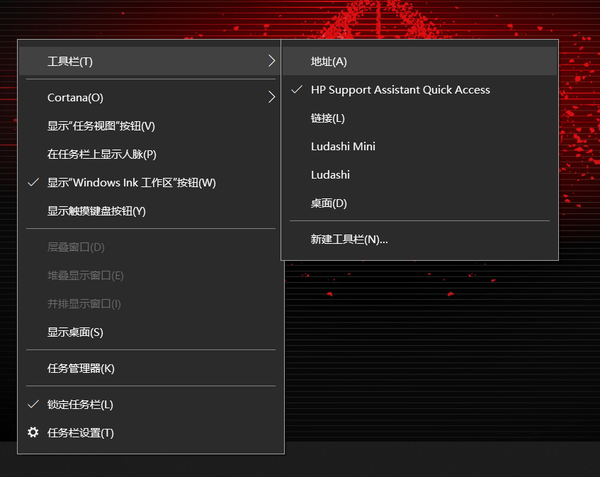
Task: Click the greyed-out 堆叠显示窗口(E) item
Action: coord(85,275)
